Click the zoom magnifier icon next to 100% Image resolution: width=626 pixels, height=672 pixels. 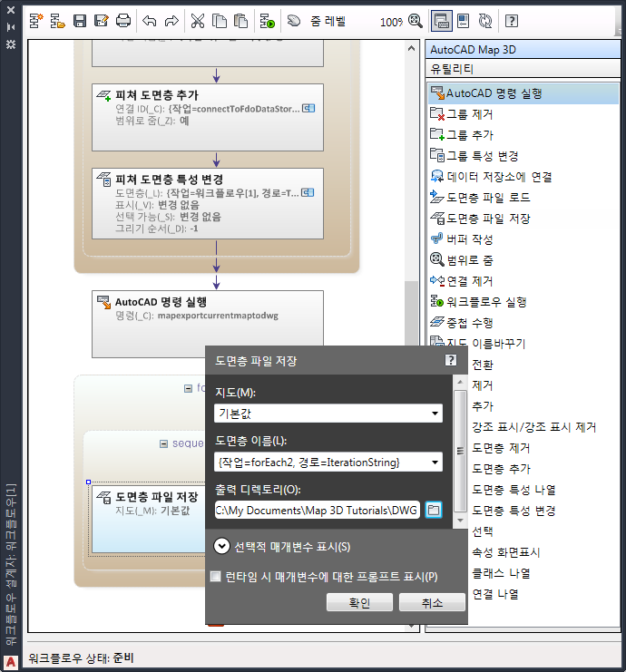(x=416, y=21)
